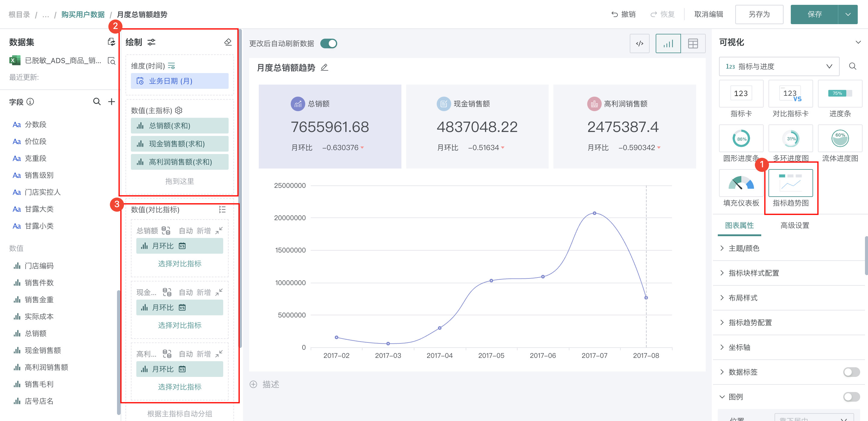Click the plus icon to add field
This screenshot has width=868, height=421.
pyautogui.click(x=112, y=101)
